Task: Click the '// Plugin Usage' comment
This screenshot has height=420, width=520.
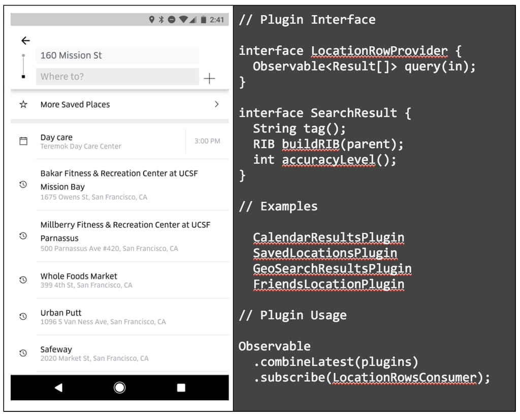Action: (293, 315)
